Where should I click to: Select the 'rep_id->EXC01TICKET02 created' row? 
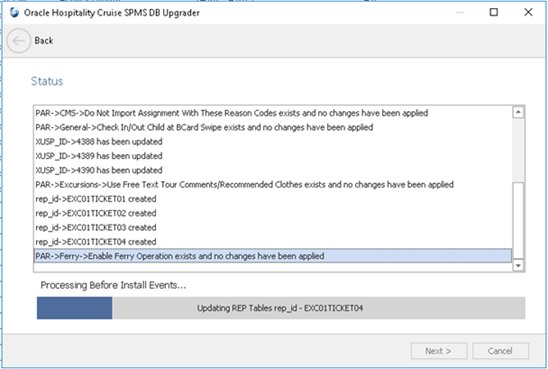[x=273, y=213]
